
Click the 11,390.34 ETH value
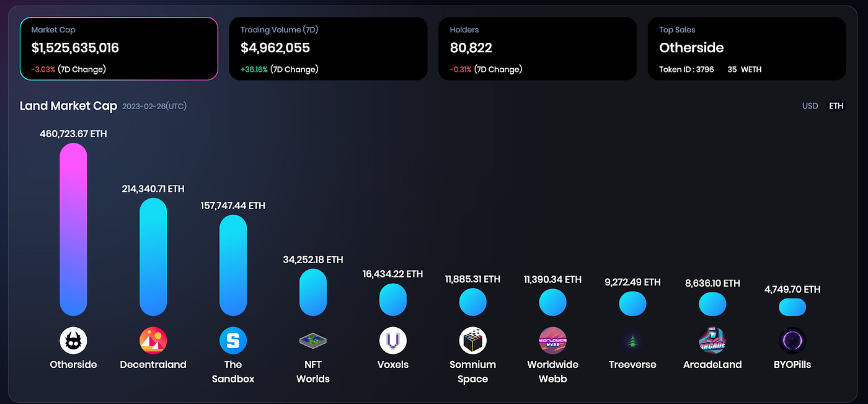[553, 279]
